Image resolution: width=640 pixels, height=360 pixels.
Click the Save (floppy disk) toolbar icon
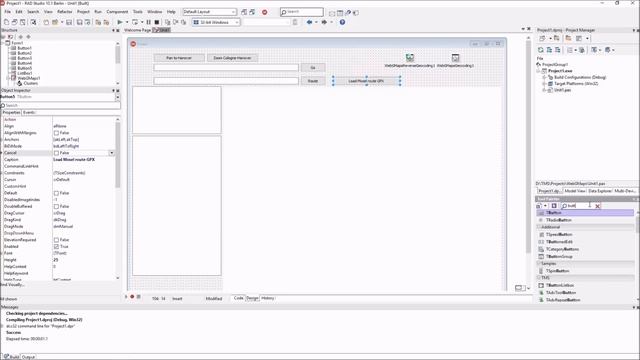[x=69, y=22]
